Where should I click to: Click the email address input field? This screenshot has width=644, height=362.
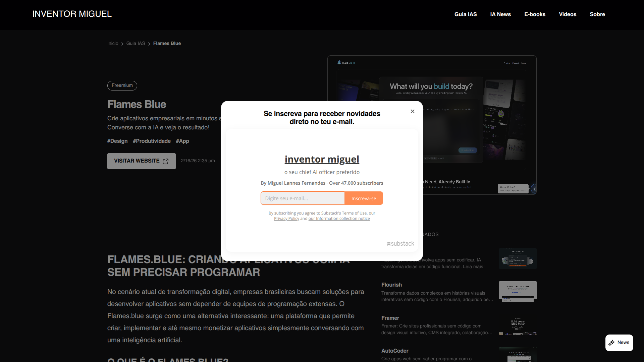(303, 198)
